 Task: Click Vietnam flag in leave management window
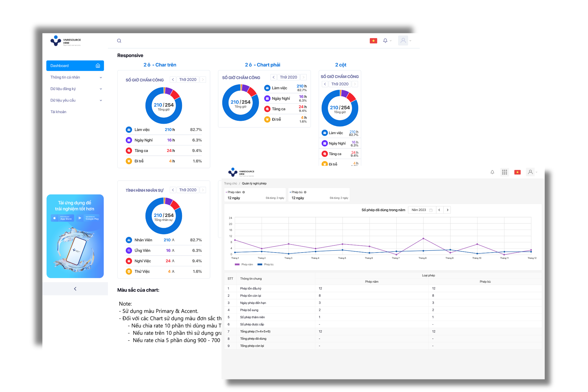click(x=517, y=172)
